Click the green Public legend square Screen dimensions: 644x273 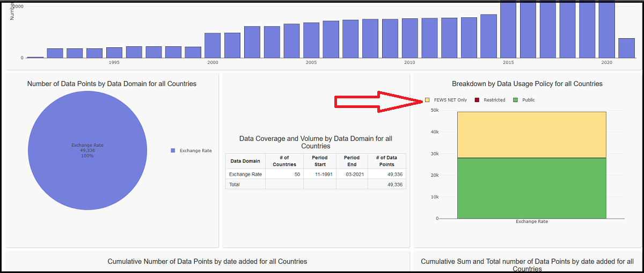pyautogui.click(x=516, y=100)
